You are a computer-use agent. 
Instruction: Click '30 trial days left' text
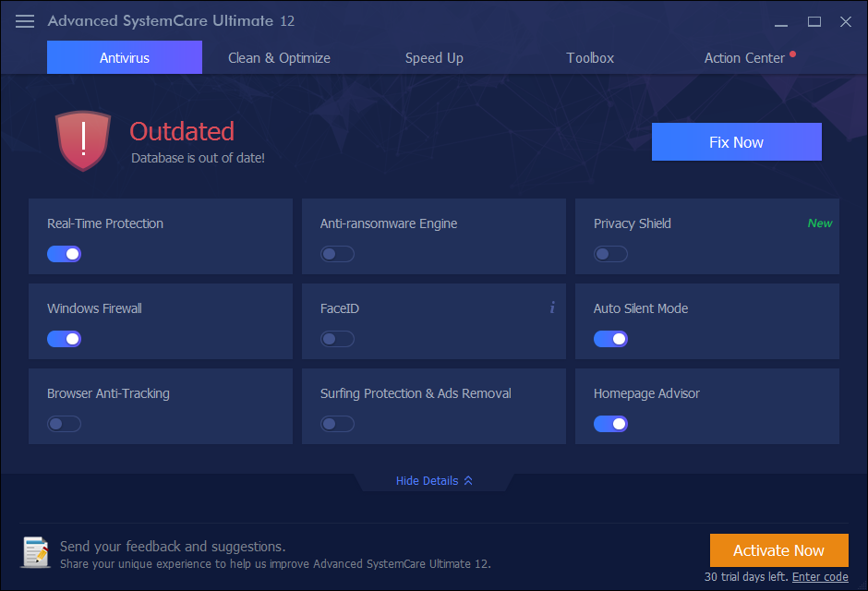(x=746, y=576)
